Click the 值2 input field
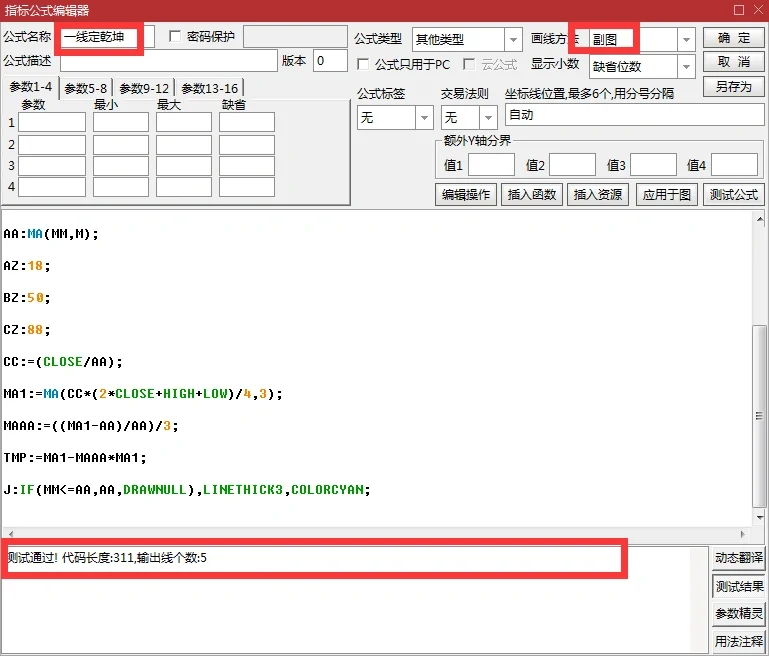 [572, 165]
